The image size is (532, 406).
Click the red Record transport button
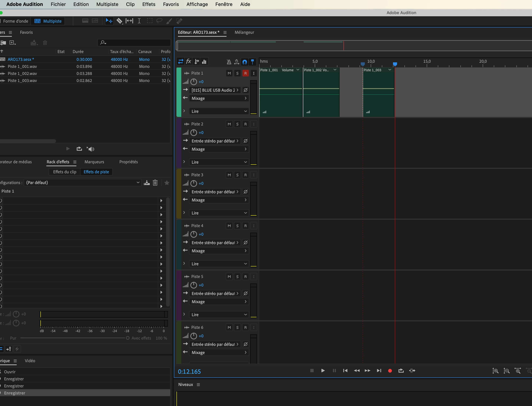click(390, 371)
